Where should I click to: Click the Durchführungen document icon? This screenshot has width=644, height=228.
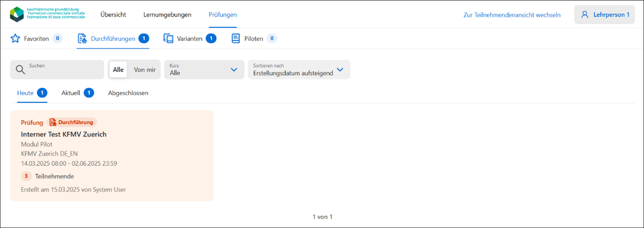[x=82, y=39]
